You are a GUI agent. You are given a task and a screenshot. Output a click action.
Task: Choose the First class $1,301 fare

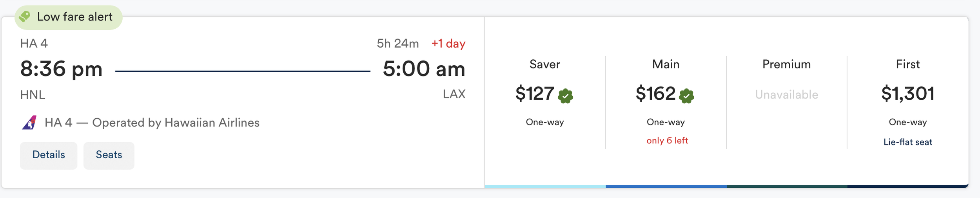[x=908, y=102]
